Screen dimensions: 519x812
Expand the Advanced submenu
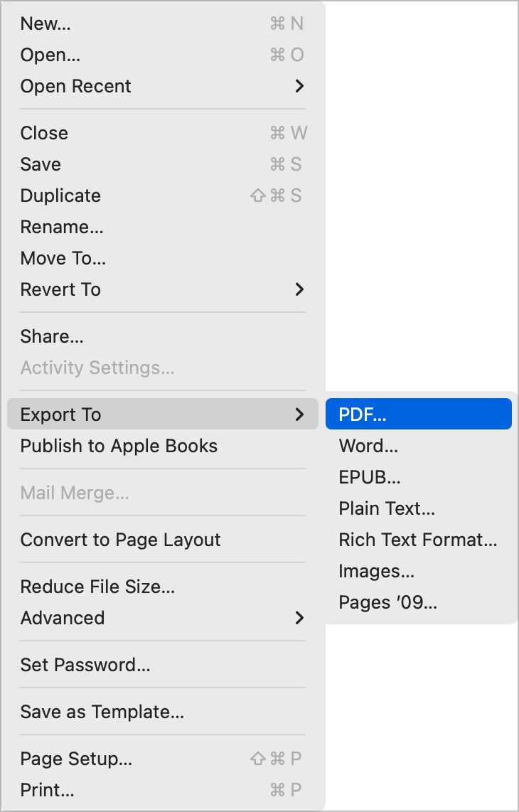(63, 618)
